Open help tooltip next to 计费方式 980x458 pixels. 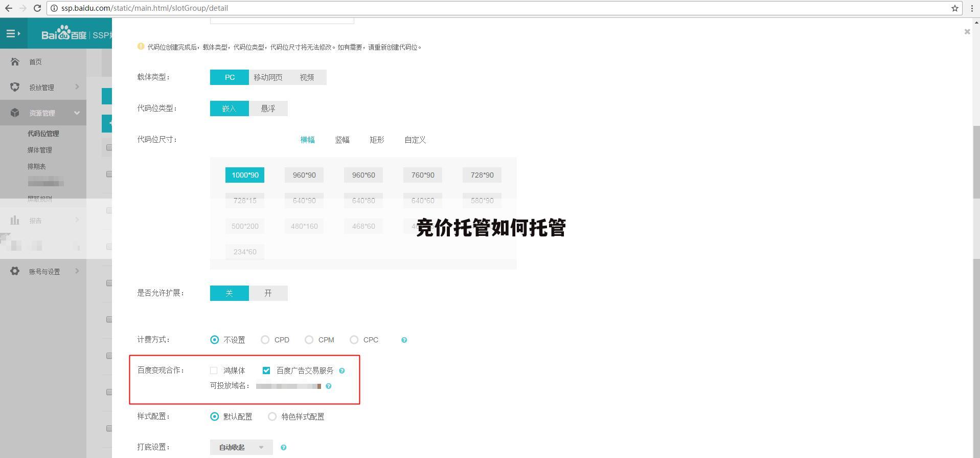tap(404, 340)
